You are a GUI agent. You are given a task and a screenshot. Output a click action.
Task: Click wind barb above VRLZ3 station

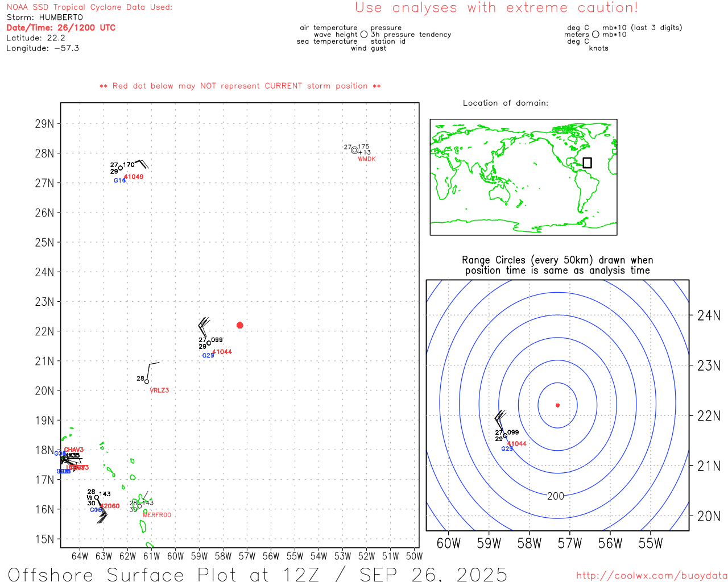tap(152, 371)
